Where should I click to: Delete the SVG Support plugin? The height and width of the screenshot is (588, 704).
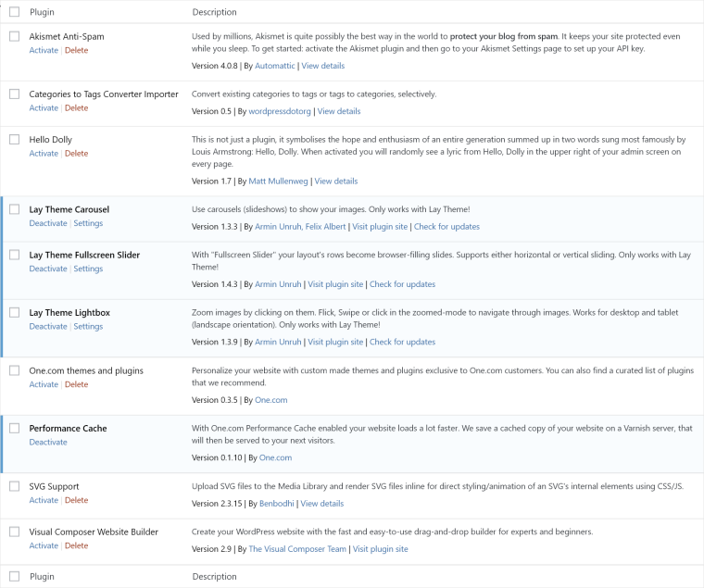tap(76, 500)
